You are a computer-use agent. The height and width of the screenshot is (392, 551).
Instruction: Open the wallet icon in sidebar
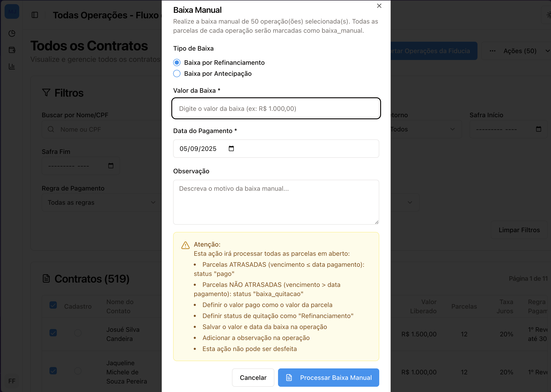12,50
